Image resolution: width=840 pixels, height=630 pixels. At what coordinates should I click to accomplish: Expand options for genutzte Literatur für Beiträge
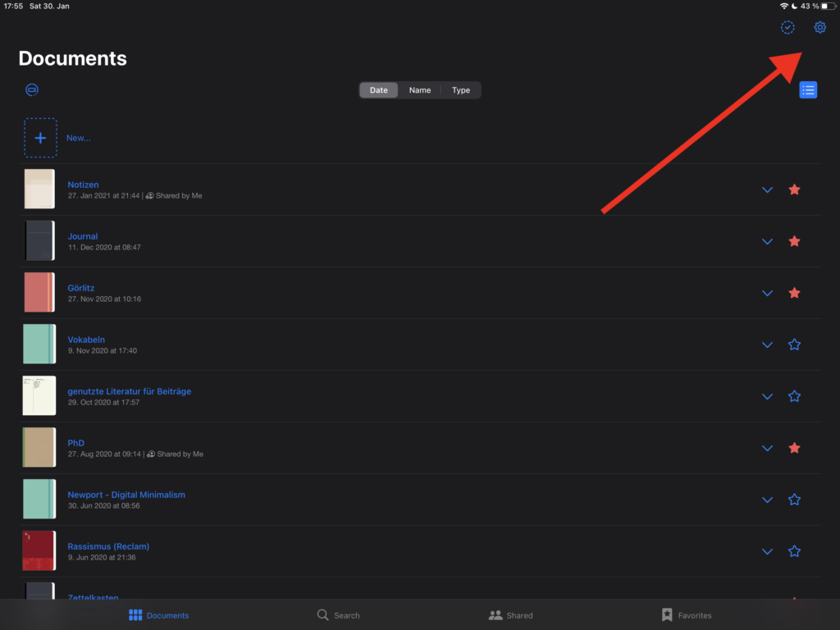tap(767, 396)
